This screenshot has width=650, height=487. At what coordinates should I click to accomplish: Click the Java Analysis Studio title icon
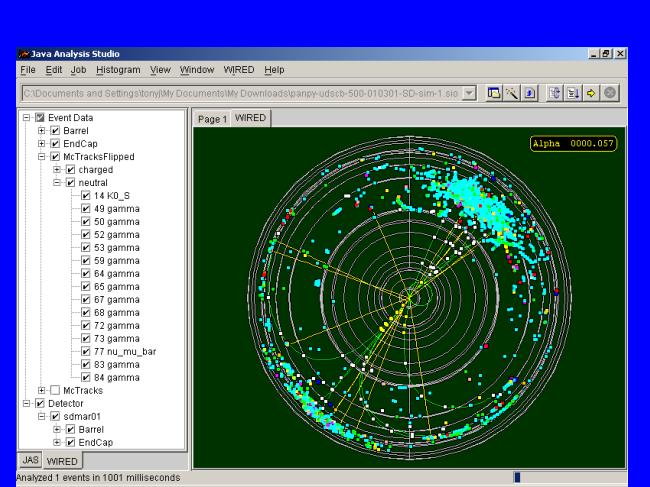click(x=25, y=53)
